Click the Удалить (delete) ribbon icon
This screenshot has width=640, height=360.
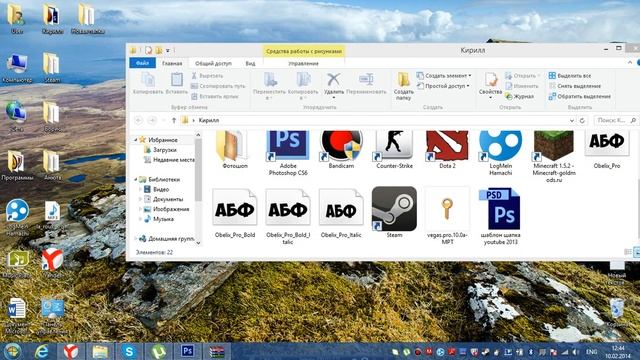pyautogui.click(x=333, y=79)
